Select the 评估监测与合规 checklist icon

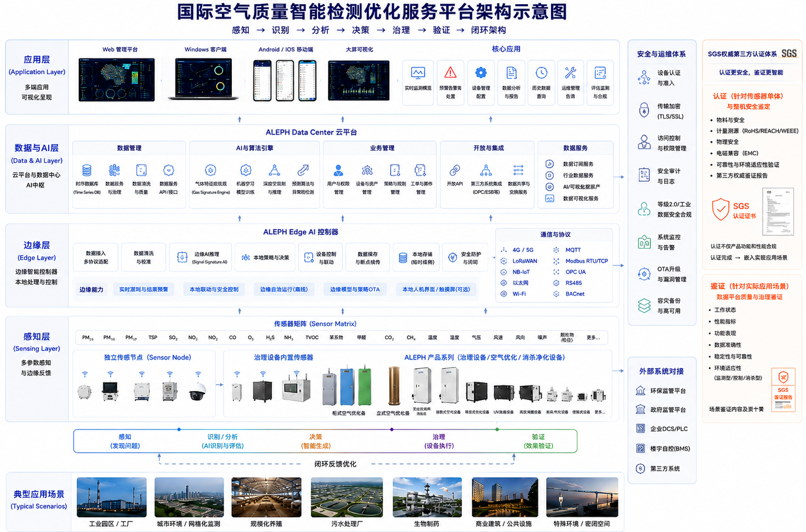pyautogui.click(x=600, y=73)
